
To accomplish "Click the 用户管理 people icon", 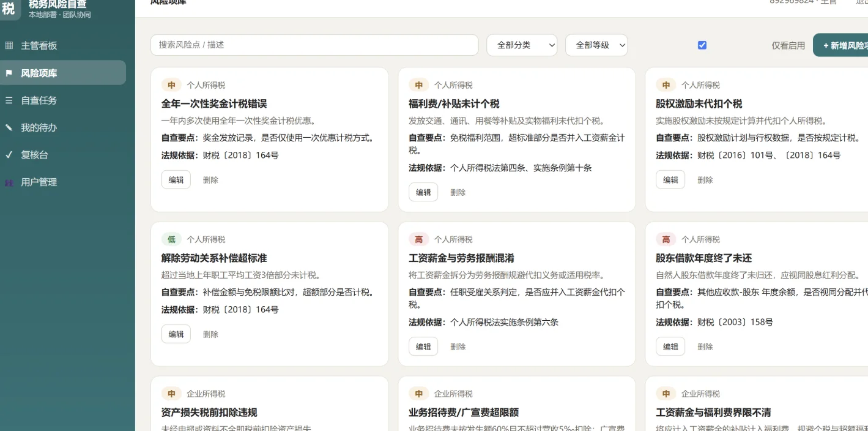I will click(x=9, y=182).
